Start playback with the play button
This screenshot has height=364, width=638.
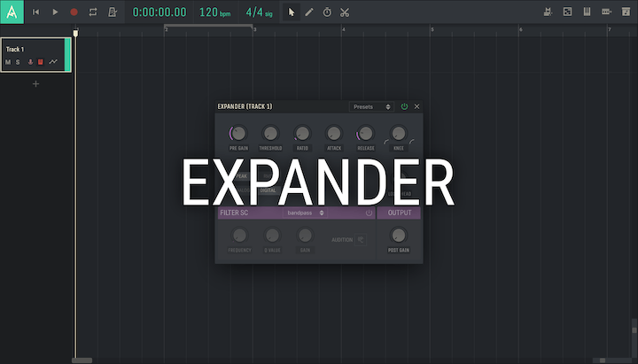click(x=55, y=12)
